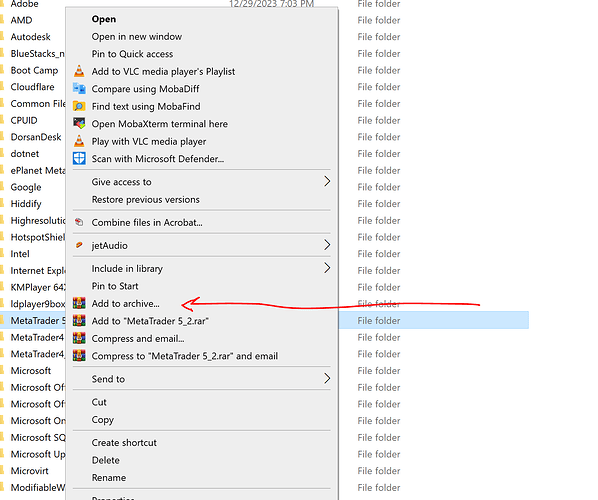Choose Open from the context menu
The width and height of the screenshot is (598, 500).
pyautogui.click(x=104, y=19)
